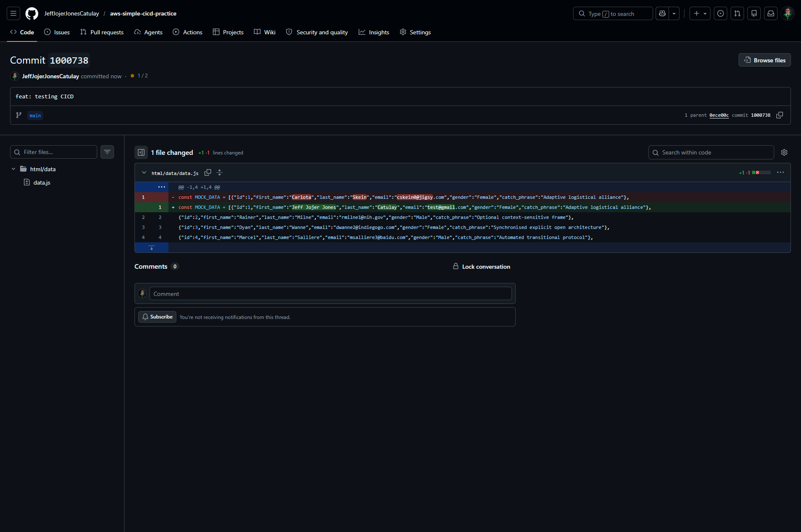Collapse the data.js file diff
Screen dimensions: 801x532
[144, 172]
